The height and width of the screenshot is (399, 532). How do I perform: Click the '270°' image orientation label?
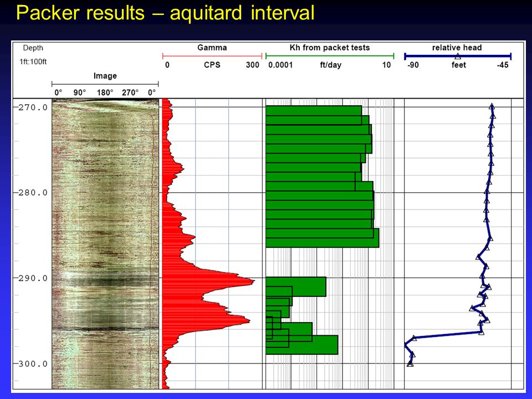click(130, 93)
